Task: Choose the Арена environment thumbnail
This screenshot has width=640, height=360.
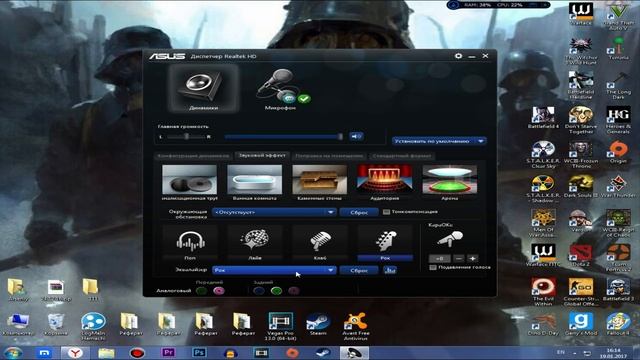Action: click(x=449, y=180)
